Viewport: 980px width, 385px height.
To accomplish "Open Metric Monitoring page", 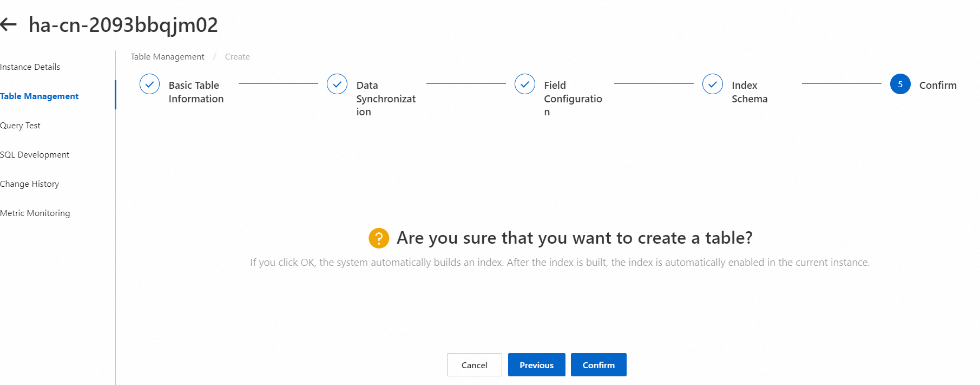I will [x=35, y=213].
